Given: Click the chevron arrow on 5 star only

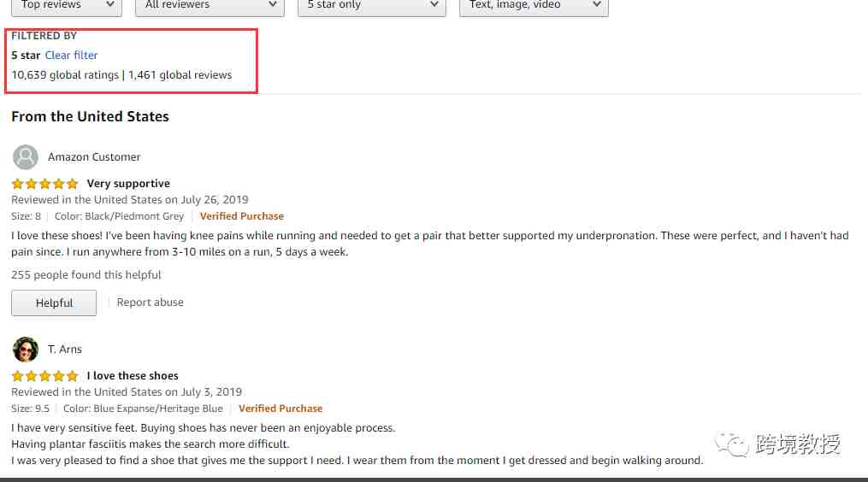Looking at the screenshot, I should [x=434, y=4].
